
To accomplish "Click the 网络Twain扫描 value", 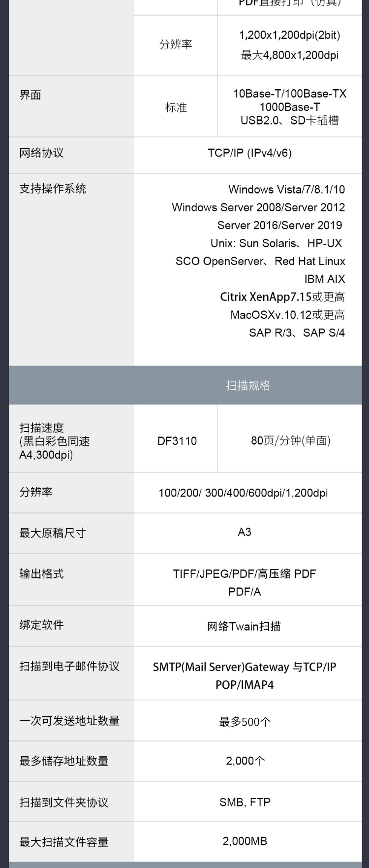I will pyautogui.click(x=244, y=626).
